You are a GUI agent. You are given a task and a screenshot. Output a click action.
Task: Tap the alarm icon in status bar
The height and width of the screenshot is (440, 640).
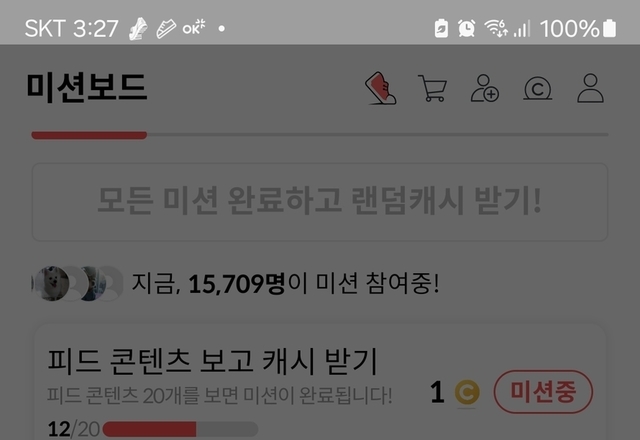pyautogui.click(x=467, y=29)
